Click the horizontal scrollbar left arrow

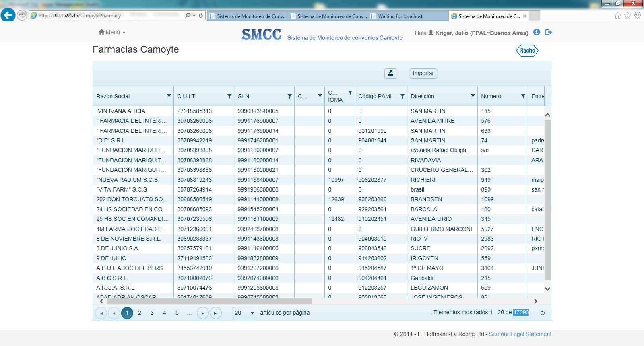(x=101, y=301)
